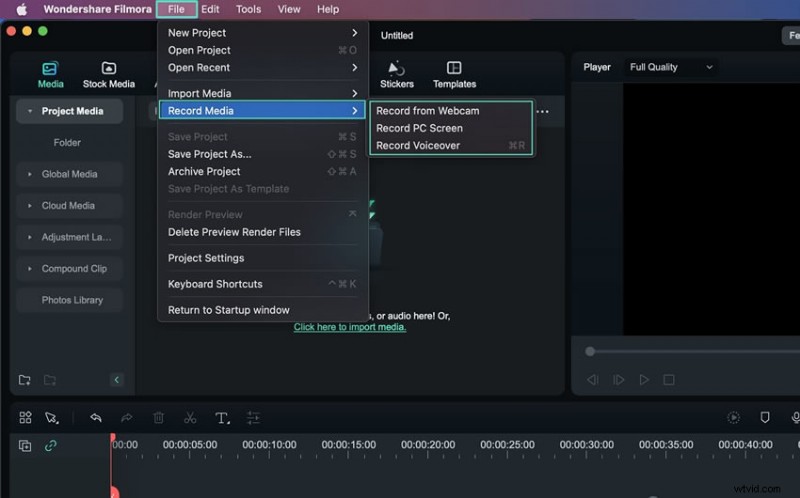This screenshot has width=800, height=498.
Task: Open the Tools menu in the menu bar
Action: pyautogui.click(x=248, y=9)
